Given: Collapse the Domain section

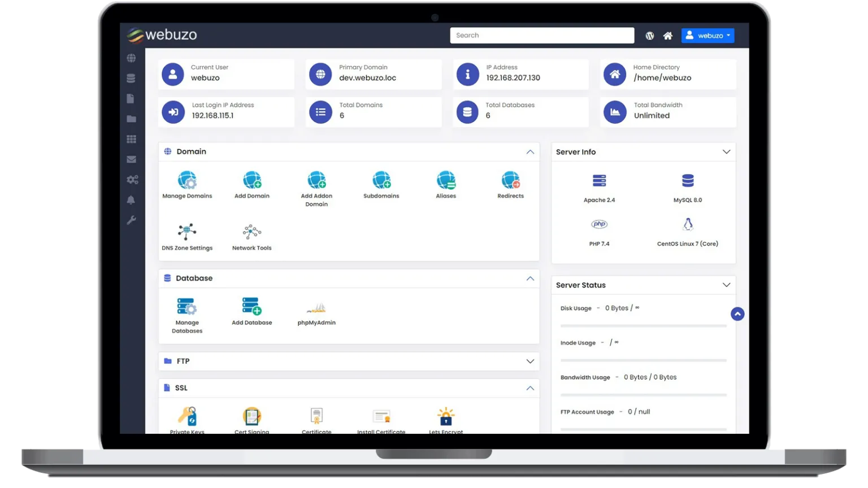Looking at the screenshot, I should click(x=530, y=151).
